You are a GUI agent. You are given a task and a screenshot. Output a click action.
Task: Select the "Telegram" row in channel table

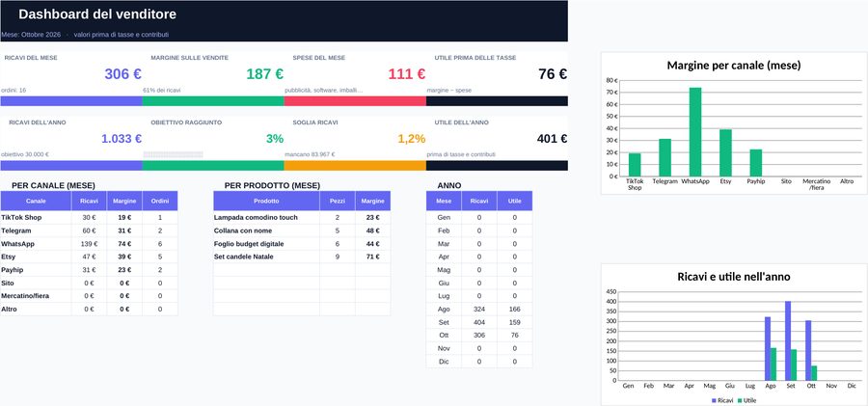pos(89,231)
